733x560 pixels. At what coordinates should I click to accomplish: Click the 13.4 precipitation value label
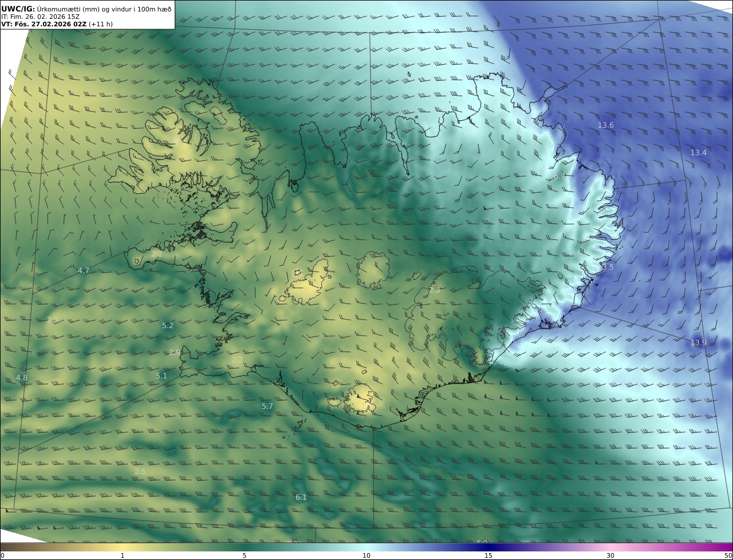(698, 152)
